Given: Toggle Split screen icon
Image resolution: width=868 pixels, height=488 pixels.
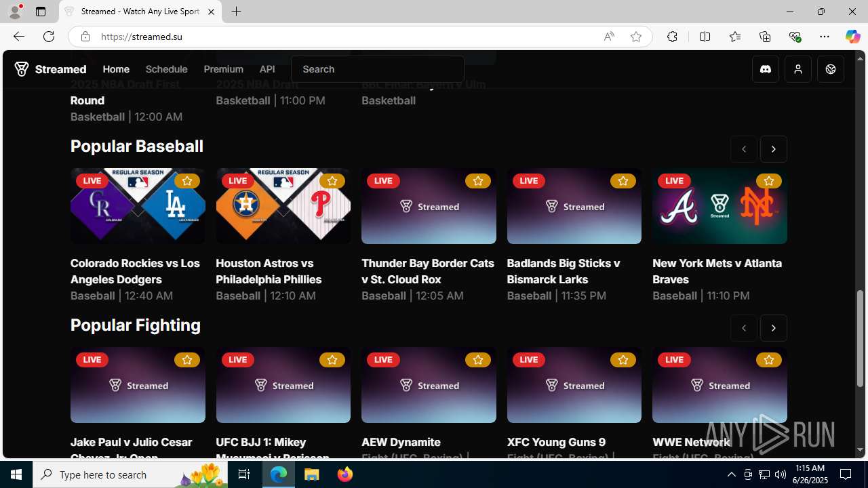Looking at the screenshot, I should point(705,37).
